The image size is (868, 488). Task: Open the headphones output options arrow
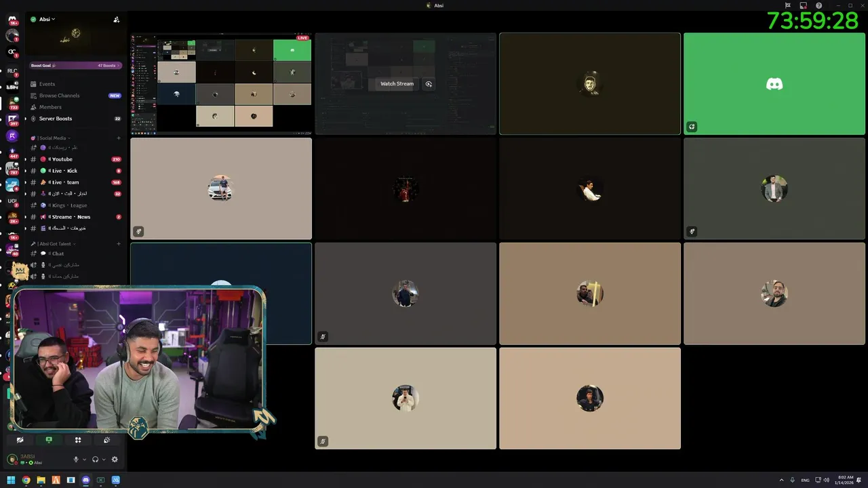(104, 460)
